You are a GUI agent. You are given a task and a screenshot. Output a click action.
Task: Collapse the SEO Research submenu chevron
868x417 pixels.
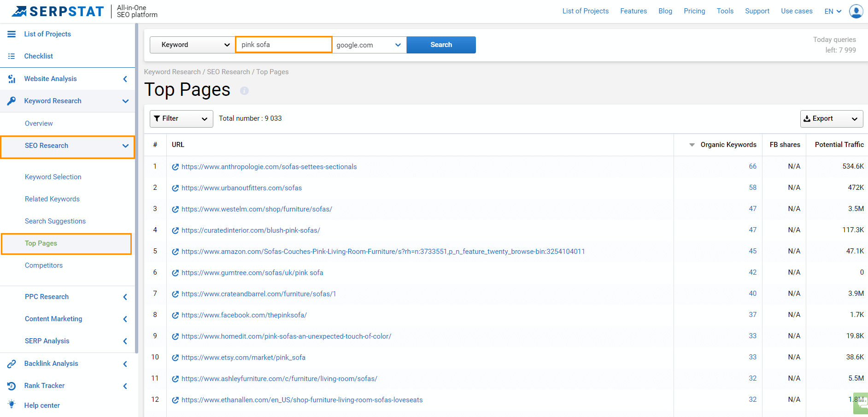coord(125,146)
